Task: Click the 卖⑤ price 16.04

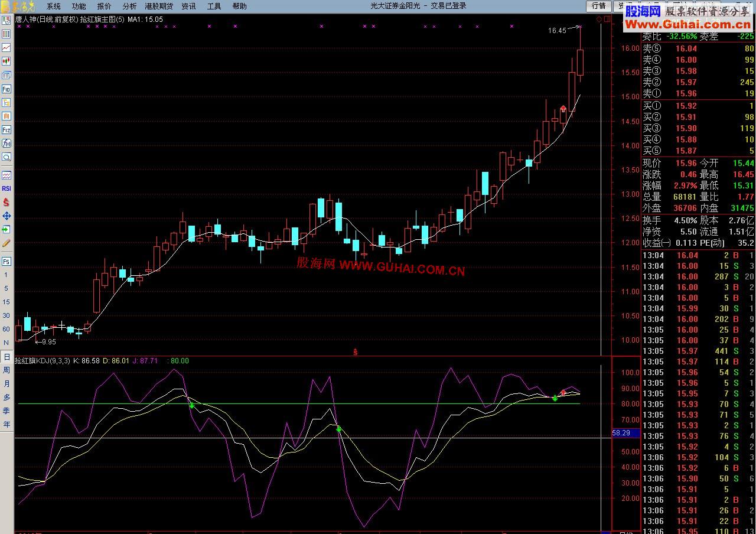Action: (x=686, y=48)
